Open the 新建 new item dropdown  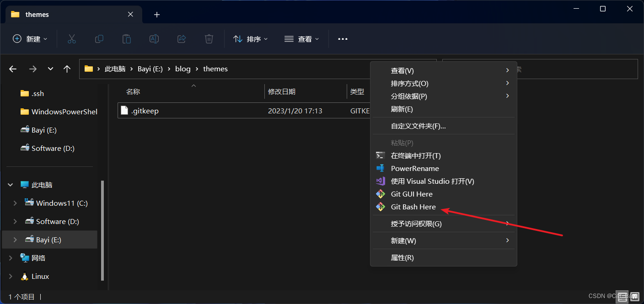coord(30,39)
